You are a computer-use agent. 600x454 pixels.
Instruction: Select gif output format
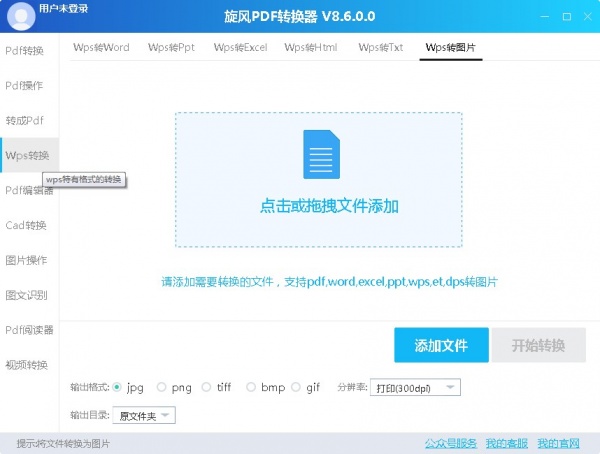(x=296, y=387)
